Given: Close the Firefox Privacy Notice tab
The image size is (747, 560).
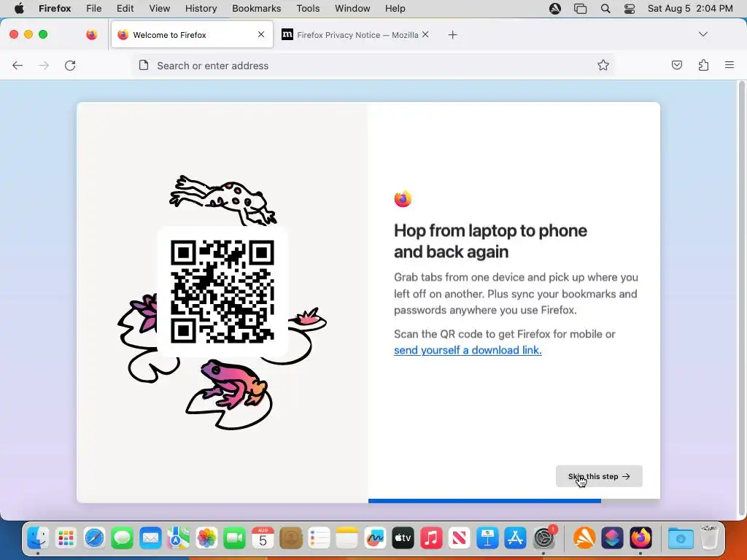Looking at the screenshot, I should click(x=425, y=34).
